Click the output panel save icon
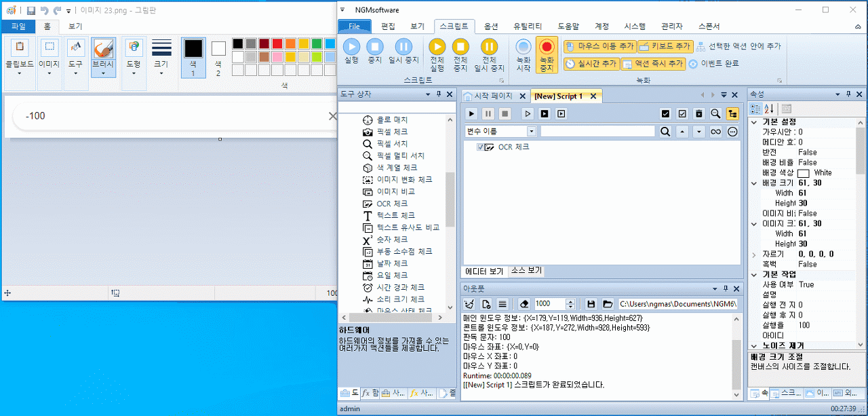Image resolution: width=868 pixels, height=416 pixels. coord(591,304)
